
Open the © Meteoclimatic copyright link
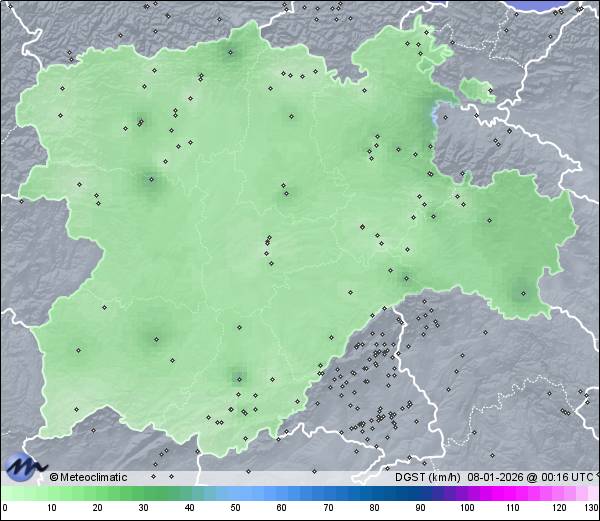(x=88, y=477)
